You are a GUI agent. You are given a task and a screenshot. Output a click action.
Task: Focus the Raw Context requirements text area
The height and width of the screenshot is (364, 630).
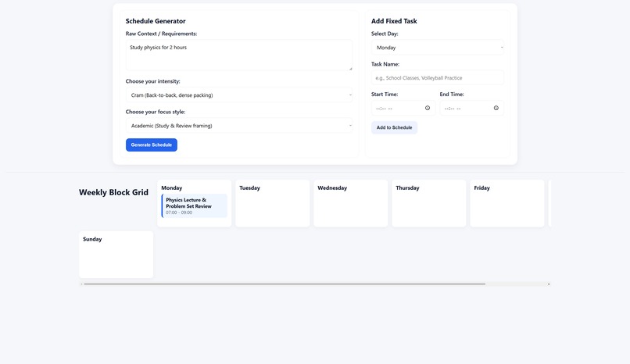pos(239,55)
